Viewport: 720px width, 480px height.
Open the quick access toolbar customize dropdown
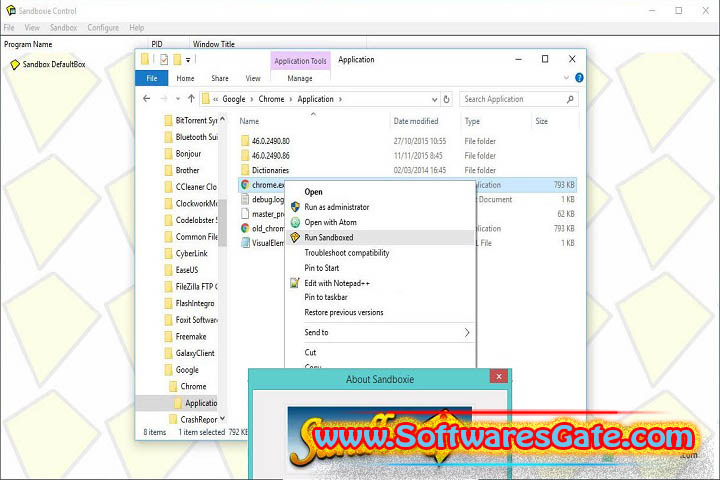(188, 60)
